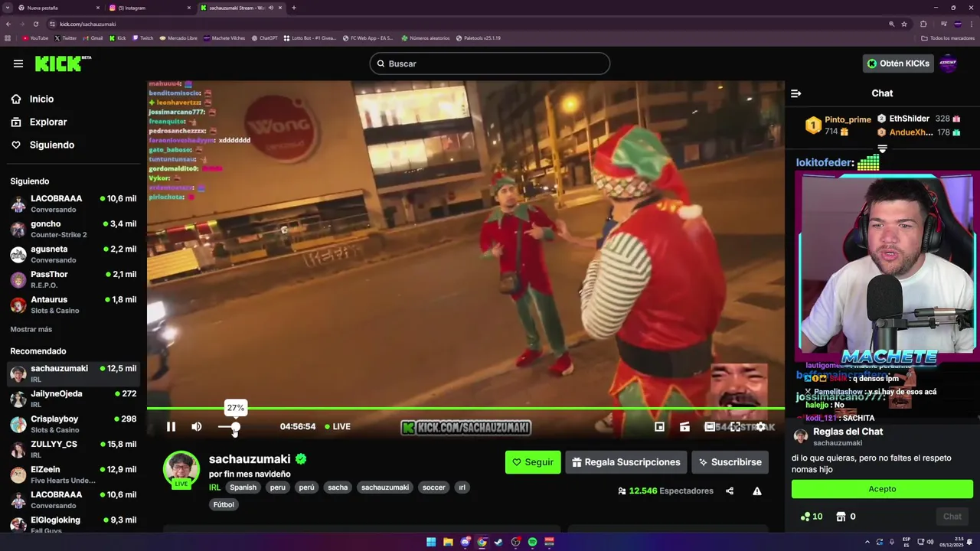Expand followed list with Mostrar más
This screenshot has height=551, width=980.
tap(31, 329)
